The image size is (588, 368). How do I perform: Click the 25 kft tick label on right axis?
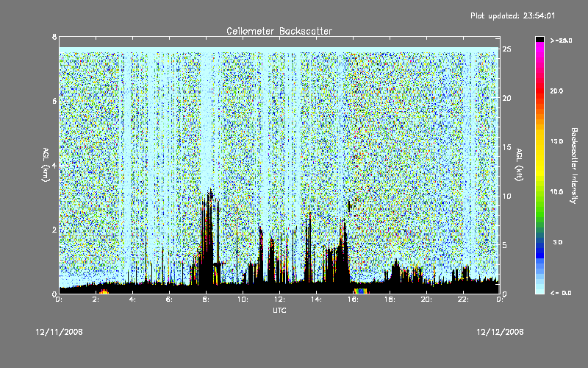point(507,49)
